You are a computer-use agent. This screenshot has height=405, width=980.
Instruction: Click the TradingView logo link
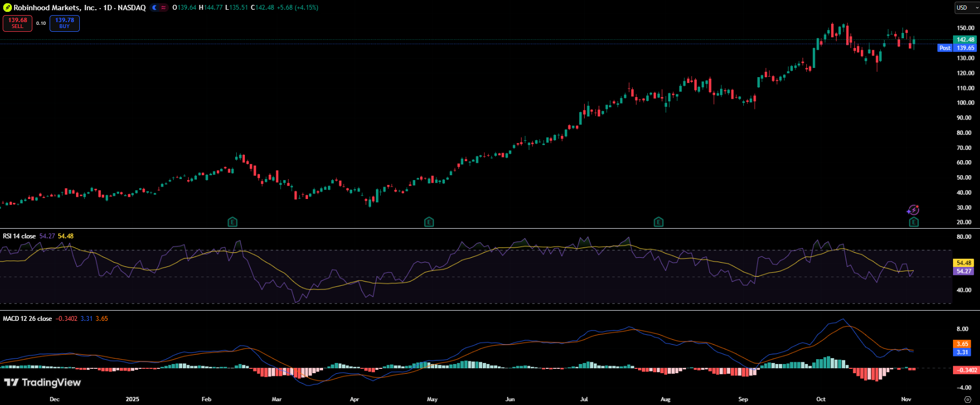43,382
